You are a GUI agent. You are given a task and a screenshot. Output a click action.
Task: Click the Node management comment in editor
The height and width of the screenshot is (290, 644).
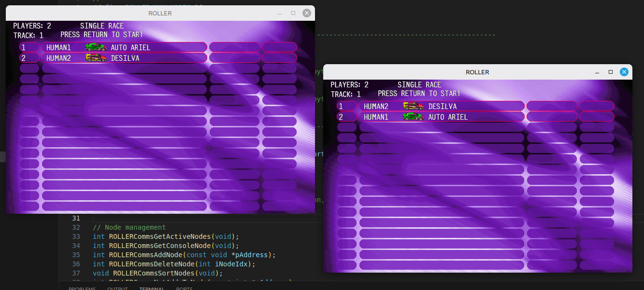(x=129, y=227)
